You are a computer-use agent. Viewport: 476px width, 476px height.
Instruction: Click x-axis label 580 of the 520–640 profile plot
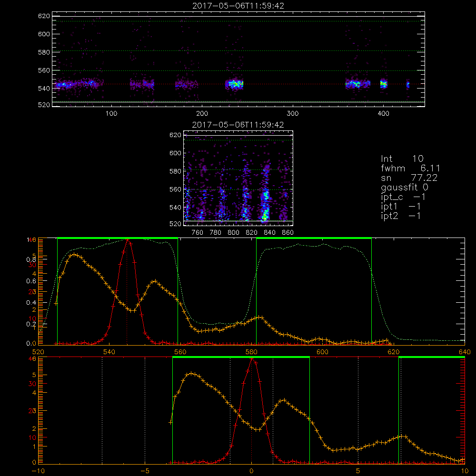tap(251, 352)
